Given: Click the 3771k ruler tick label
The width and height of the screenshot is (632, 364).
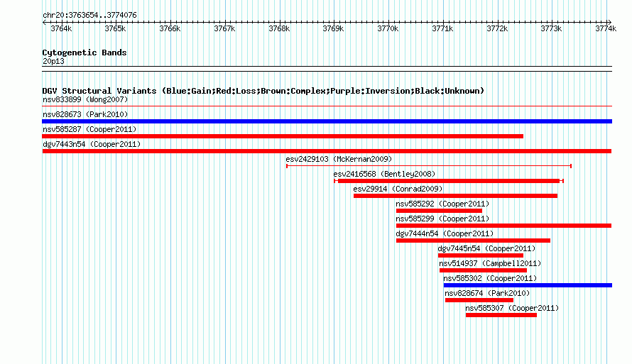Looking at the screenshot, I should pyautogui.click(x=442, y=28).
